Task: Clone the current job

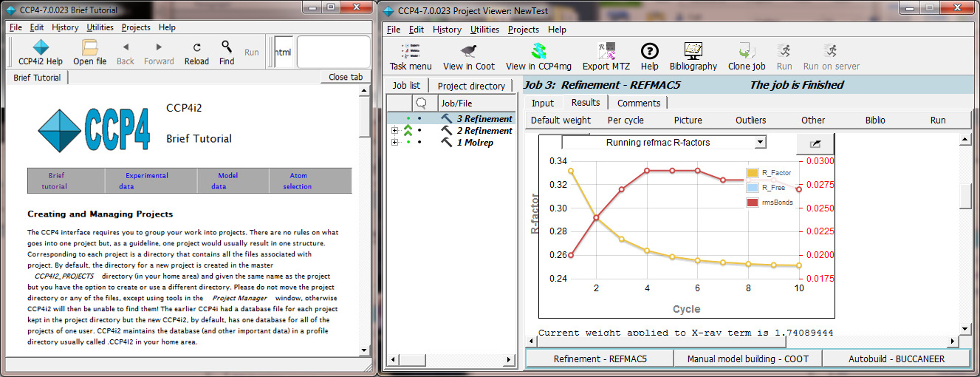Action: (746, 57)
